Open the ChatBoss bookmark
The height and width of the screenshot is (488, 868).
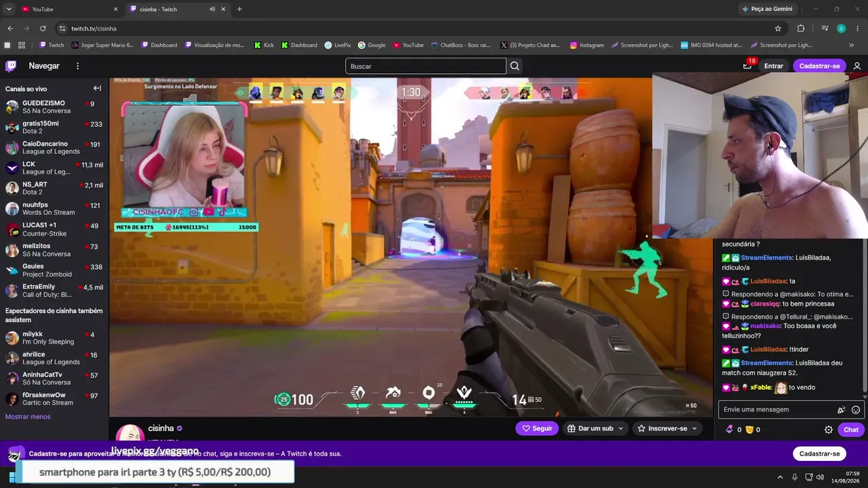pyautogui.click(x=460, y=45)
